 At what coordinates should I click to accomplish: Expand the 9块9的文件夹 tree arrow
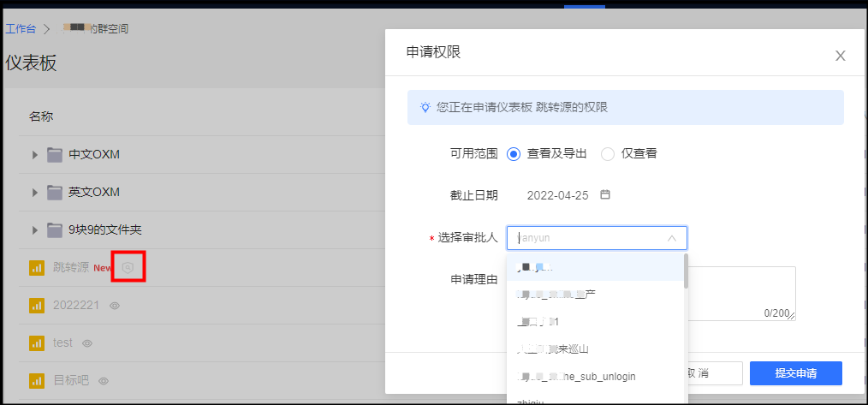point(35,230)
